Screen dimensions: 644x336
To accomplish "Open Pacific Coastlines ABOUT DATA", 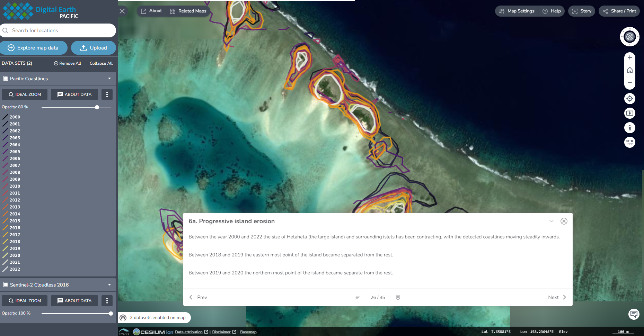I will (x=74, y=94).
